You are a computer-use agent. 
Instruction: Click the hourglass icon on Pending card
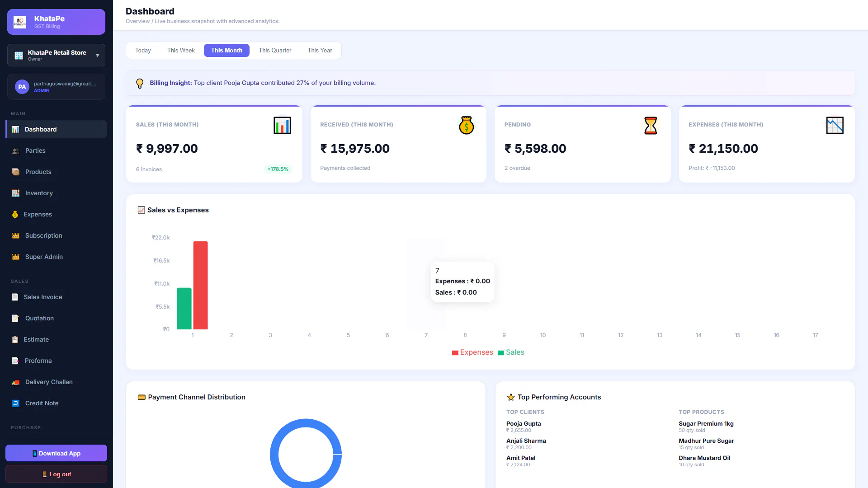(x=651, y=125)
